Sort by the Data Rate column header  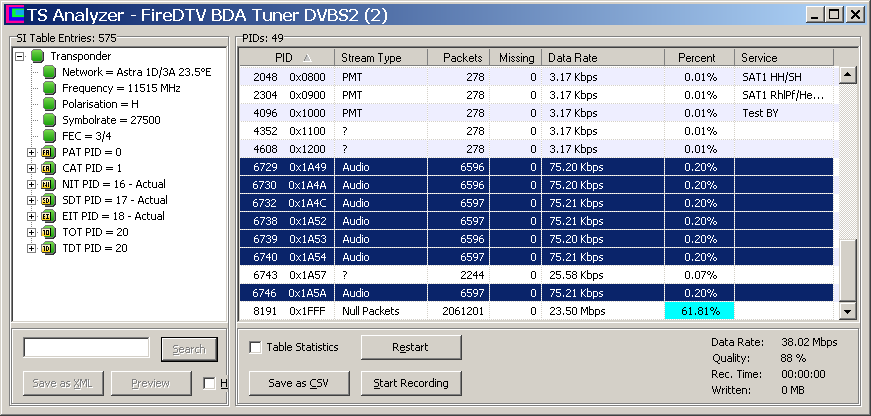click(x=603, y=58)
